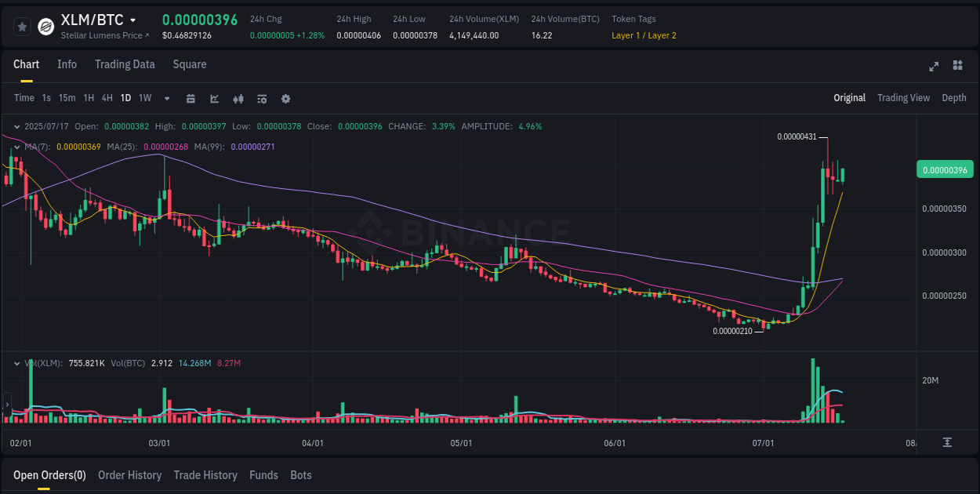Open the widgets layout picker icon
Image resolution: width=980 pixels, height=494 pixels.
click(957, 67)
